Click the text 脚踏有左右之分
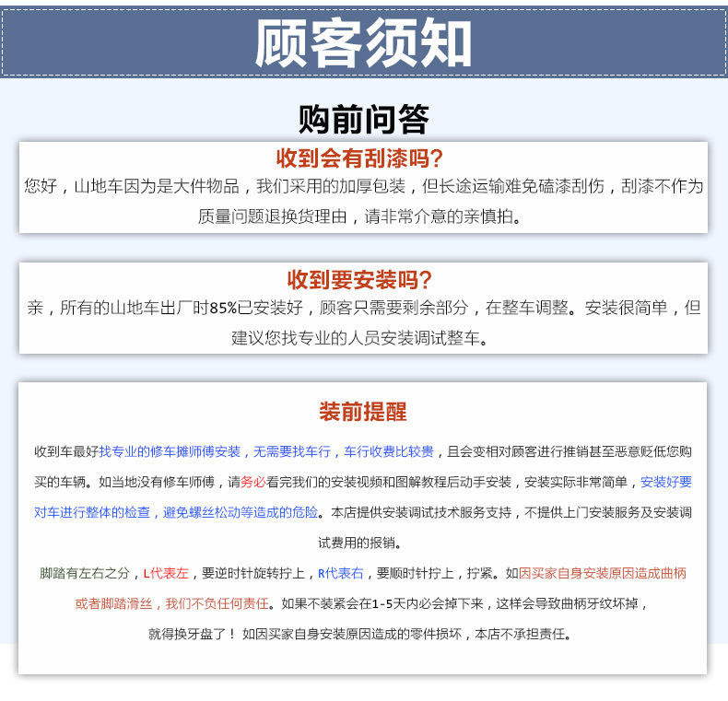 click(x=86, y=573)
